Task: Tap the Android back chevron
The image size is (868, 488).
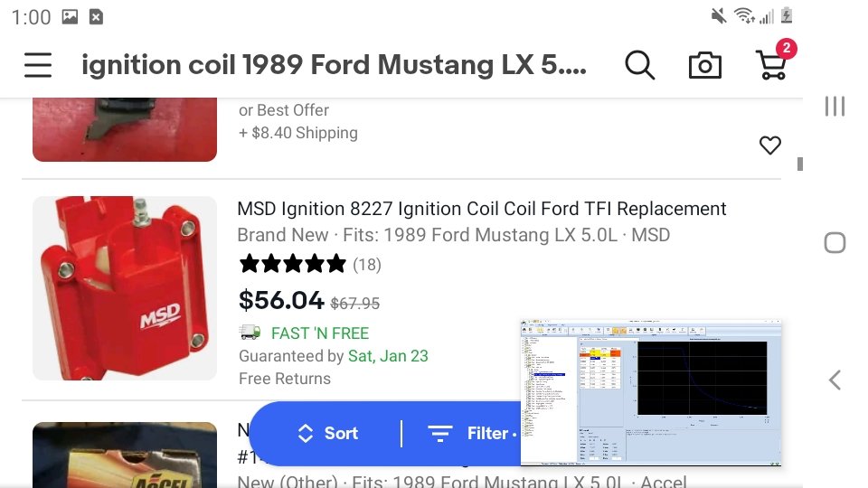Action: tap(835, 380)
